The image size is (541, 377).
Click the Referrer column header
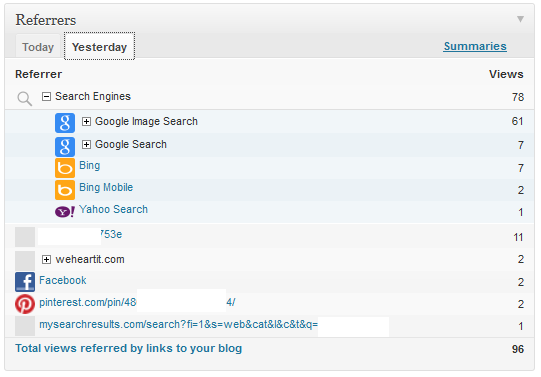39,74
